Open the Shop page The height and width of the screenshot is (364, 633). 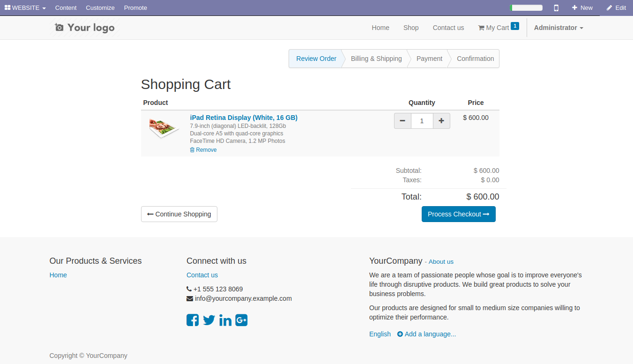411,28
